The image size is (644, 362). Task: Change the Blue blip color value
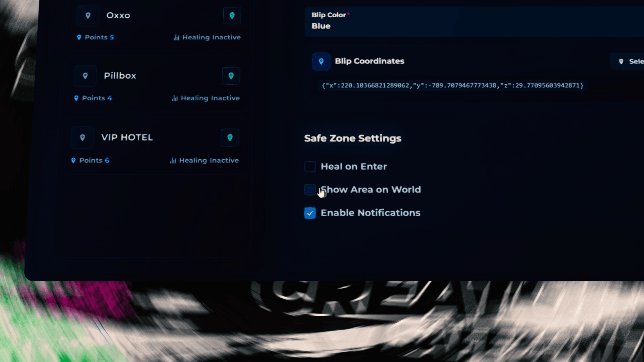[x=320, y=26]
